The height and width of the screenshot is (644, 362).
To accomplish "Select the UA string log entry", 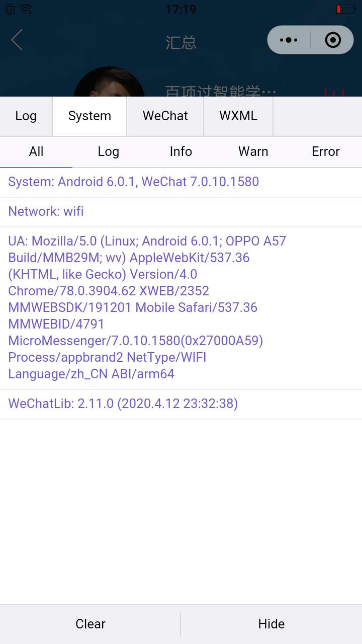I will pos(147,307).
